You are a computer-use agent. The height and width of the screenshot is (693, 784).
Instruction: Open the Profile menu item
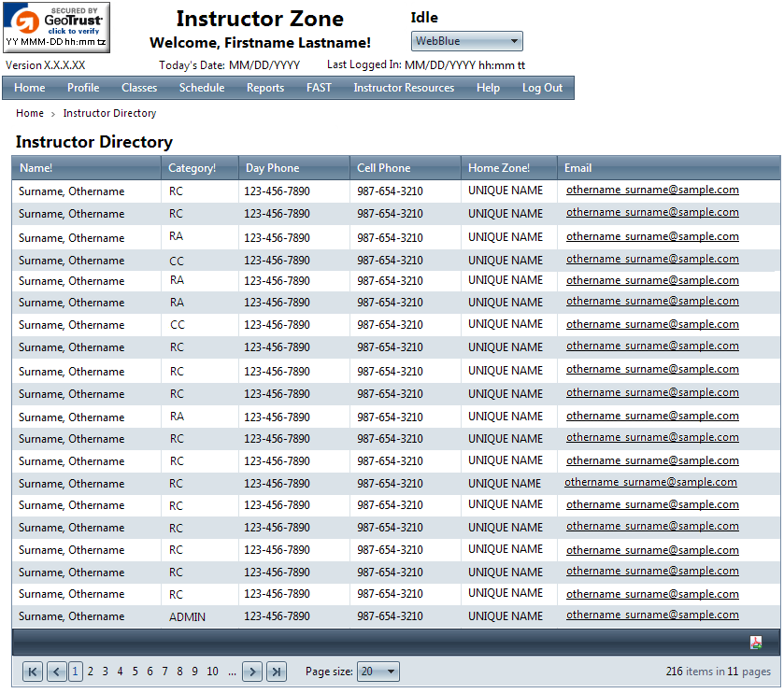pos(83,88)
